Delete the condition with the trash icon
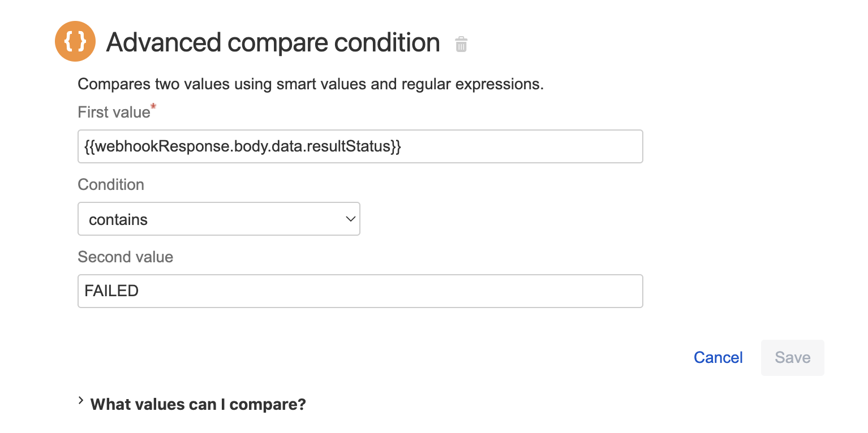This screenshot has width=868, height=433. click(461, 44)
